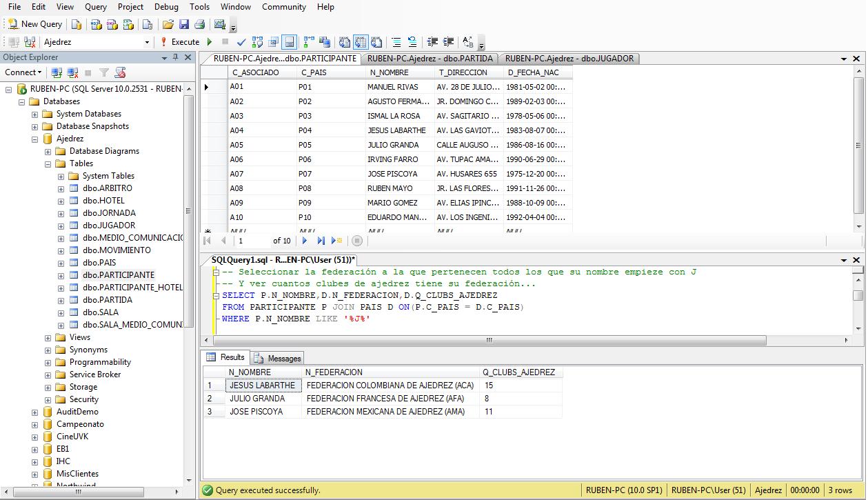Send query results to a file
Image resolution: width=868 pixels, height=500 pixels.
375,43
